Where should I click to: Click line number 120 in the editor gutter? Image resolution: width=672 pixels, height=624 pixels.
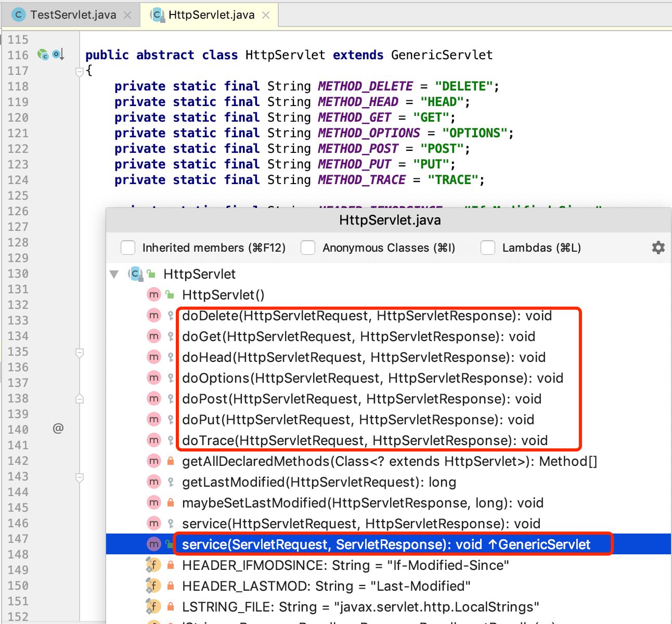tap(18, 118)
